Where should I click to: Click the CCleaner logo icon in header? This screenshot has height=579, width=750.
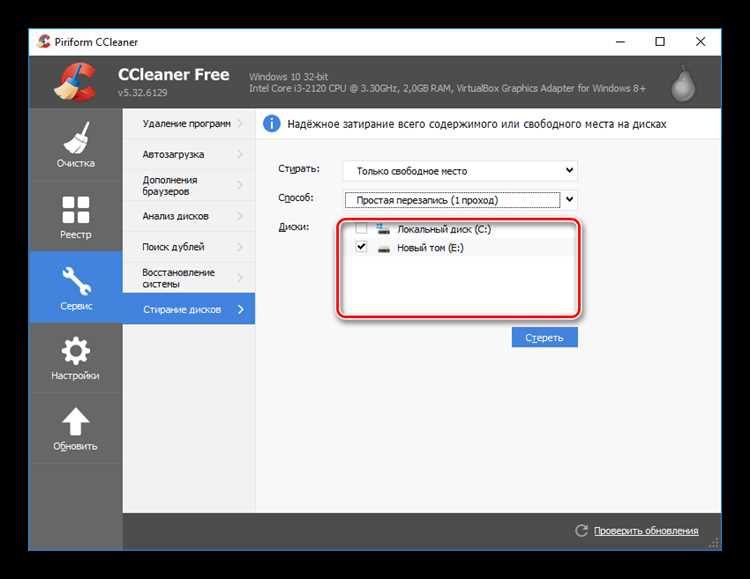coord(75,84)
